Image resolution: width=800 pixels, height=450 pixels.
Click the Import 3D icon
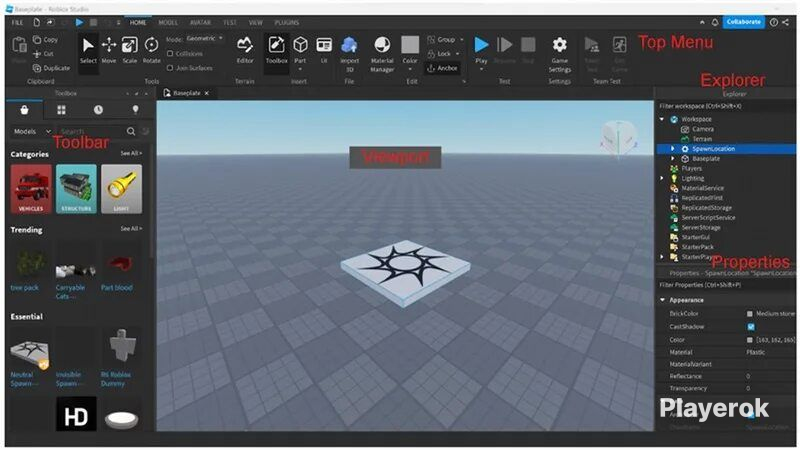click(x=349, y=46)
